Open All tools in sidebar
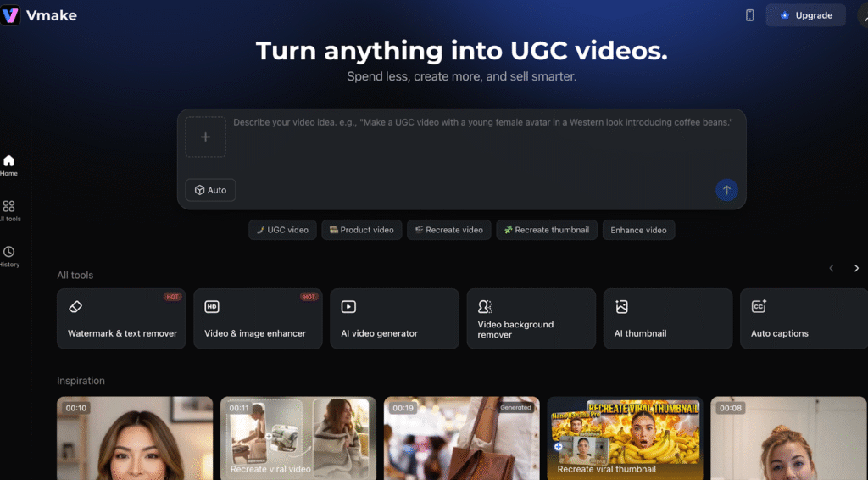The image size is (868, 480). click(8, 211)
